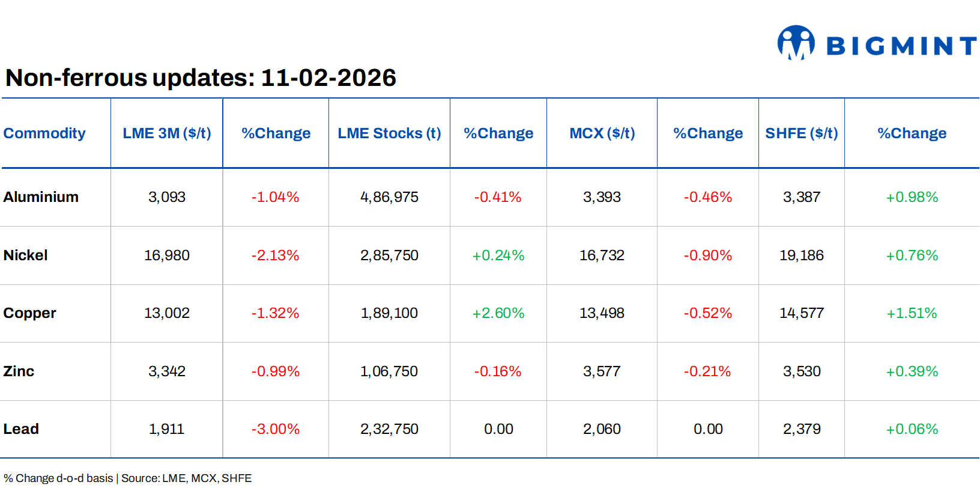980x488 pixels.
Task: Click the LME Stocks (t) column header
Action: (x=389, y=133)
